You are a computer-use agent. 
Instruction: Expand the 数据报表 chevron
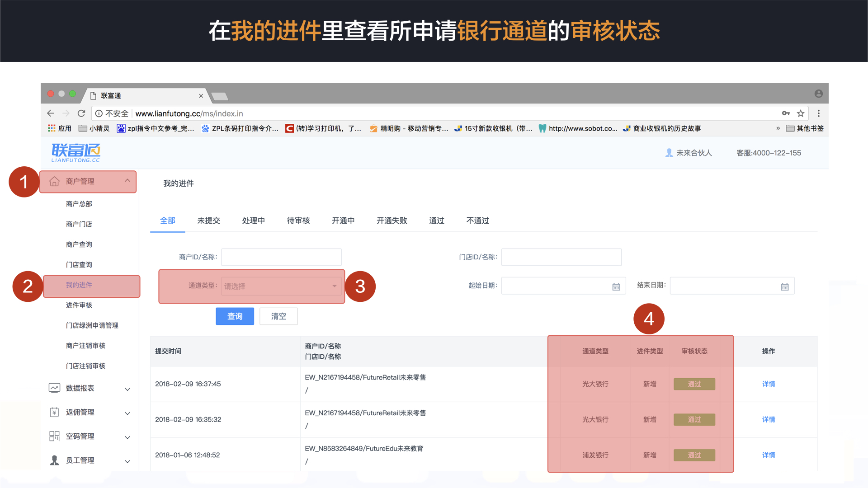point(127,389)
